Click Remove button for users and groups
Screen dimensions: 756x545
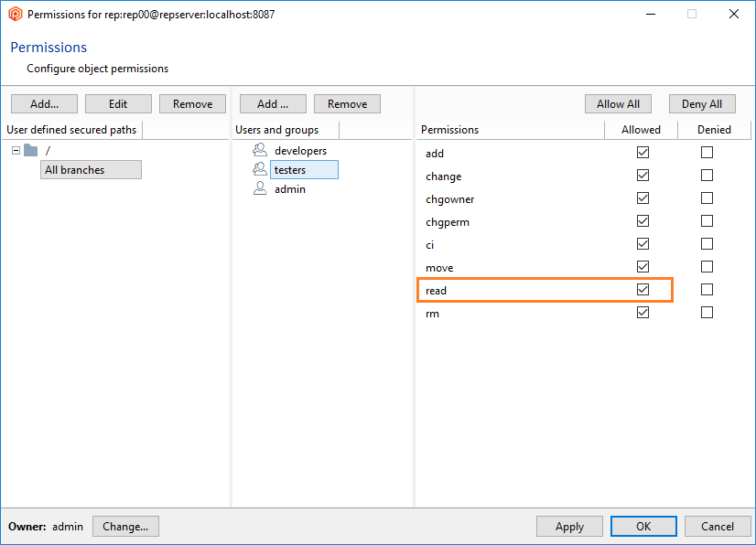coord(347,103)
